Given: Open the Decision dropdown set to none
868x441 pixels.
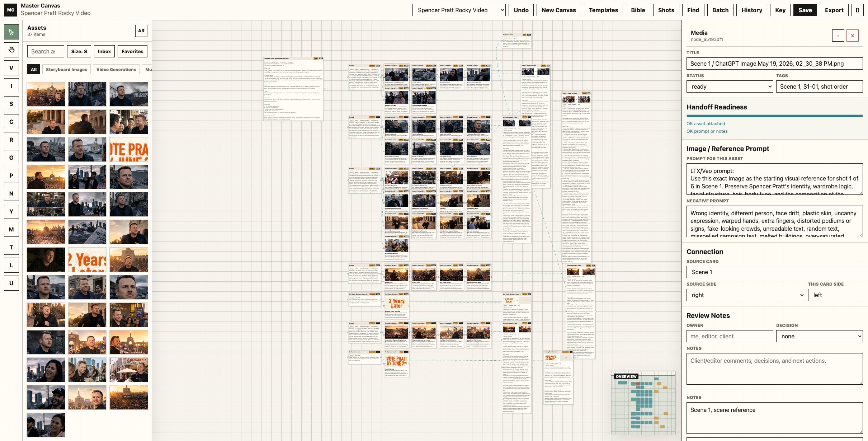Looking at the screenshot, I should pyautogui.click(x=819, y=336).
